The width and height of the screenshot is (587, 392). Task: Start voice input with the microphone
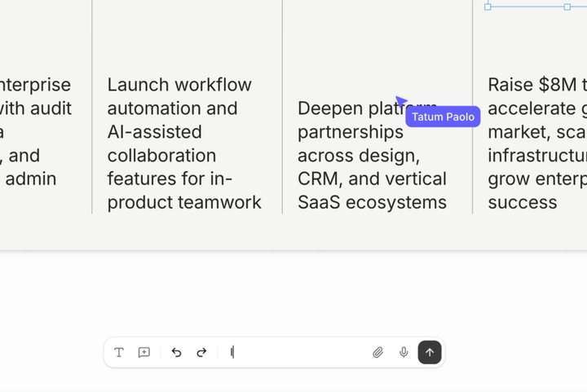[404, 352]
